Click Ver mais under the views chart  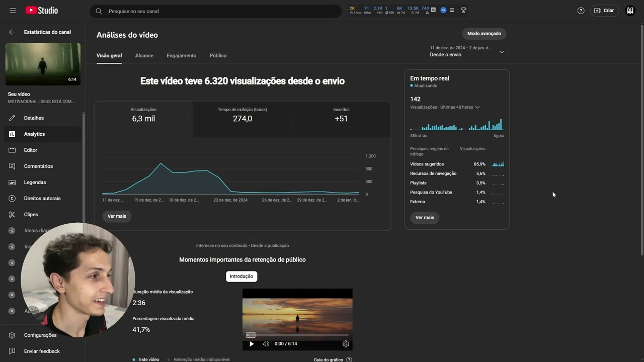(117, 216)
